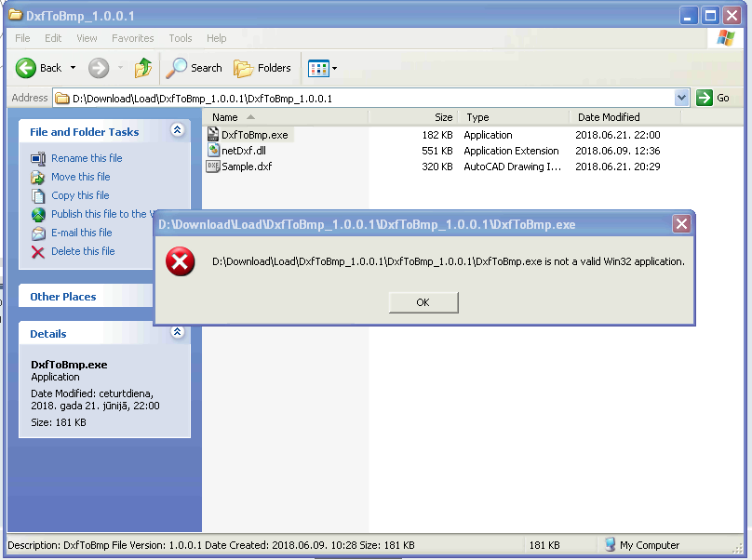Select the Sample.dxf file icon
The image size is (752, 560).
pos(213,167)
